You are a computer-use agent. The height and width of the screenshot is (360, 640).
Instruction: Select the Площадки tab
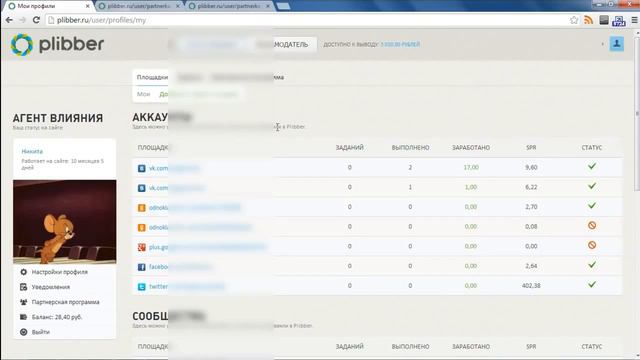(152, 77)
